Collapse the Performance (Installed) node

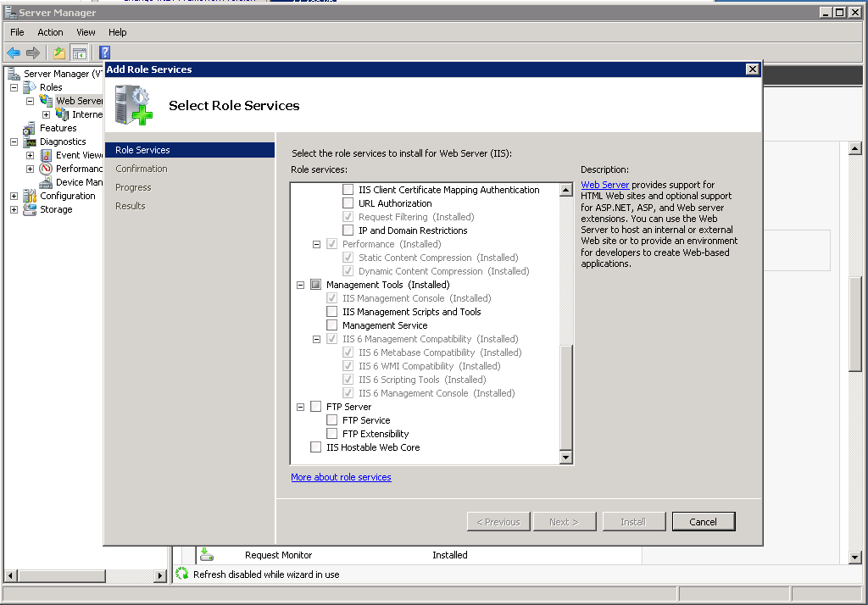pyautogui.click(x=317, y=244)
